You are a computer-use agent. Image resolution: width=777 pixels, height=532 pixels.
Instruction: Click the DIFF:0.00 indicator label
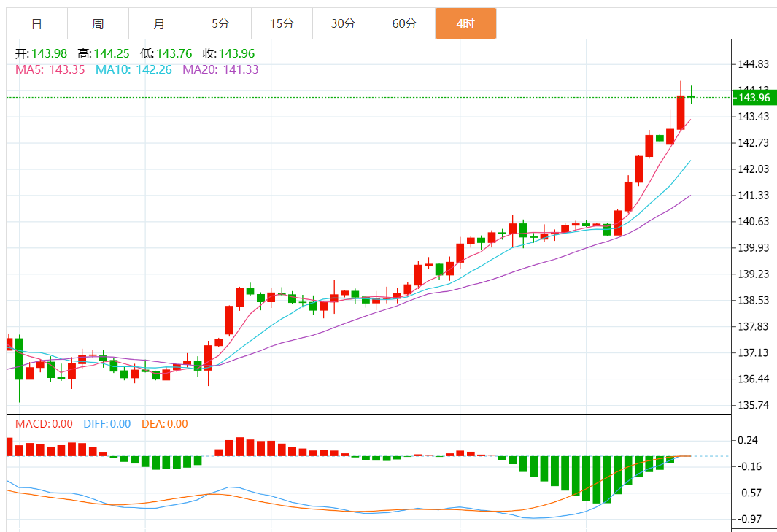pos(107,424)
